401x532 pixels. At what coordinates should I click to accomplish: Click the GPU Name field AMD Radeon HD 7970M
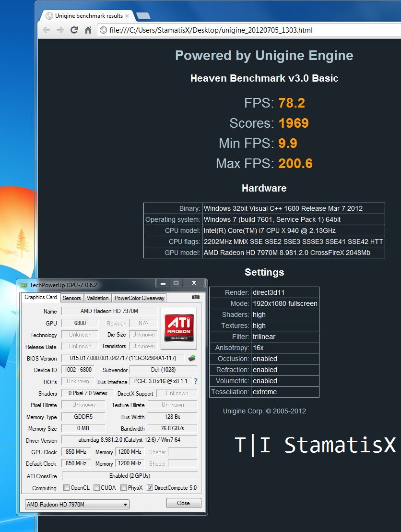coord(109,311)
